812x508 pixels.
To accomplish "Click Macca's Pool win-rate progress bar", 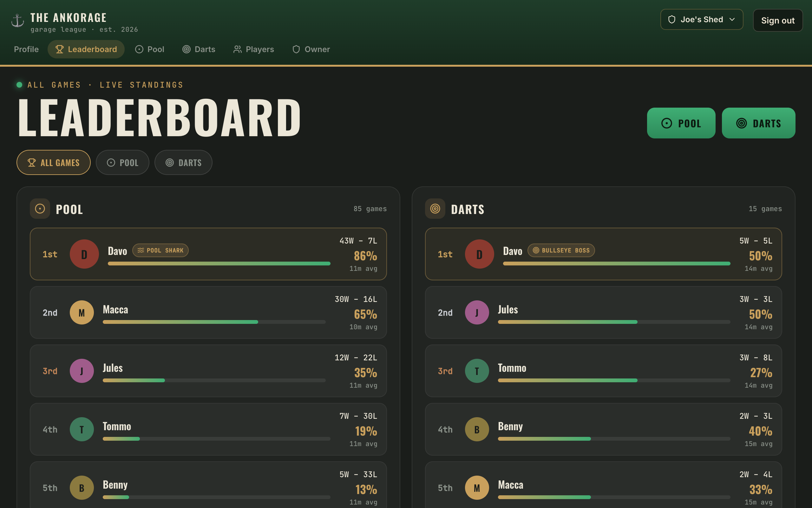I will tap(214, 322).
